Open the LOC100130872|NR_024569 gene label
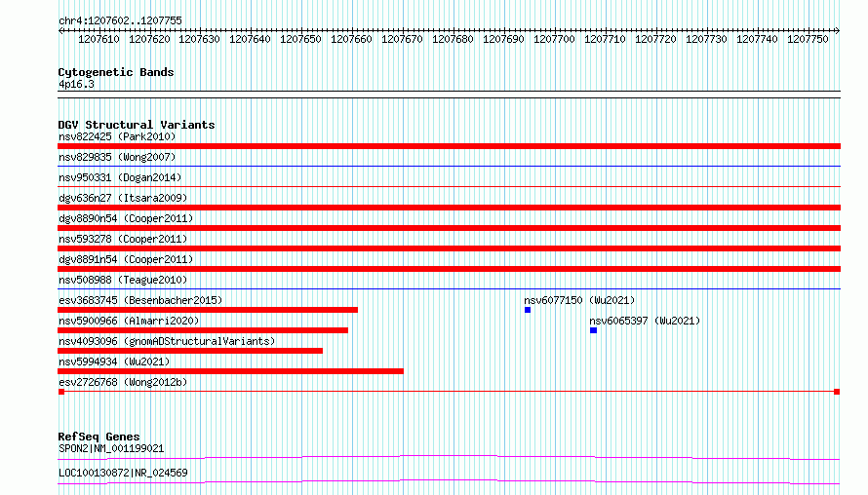The height and width of the screenshot is (495, 868). (123, 473)
